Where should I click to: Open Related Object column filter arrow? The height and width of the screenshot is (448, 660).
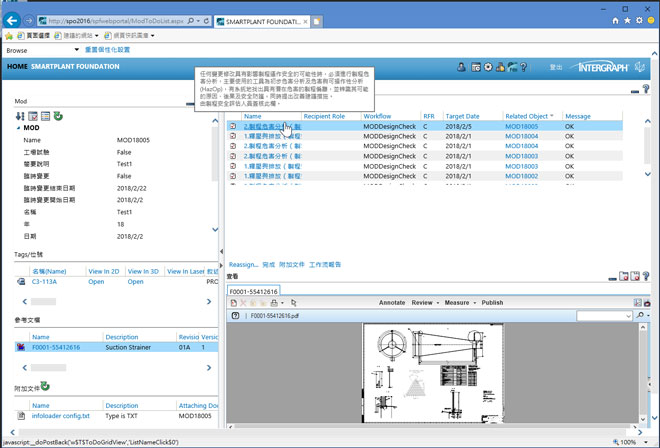pos(552,116)
